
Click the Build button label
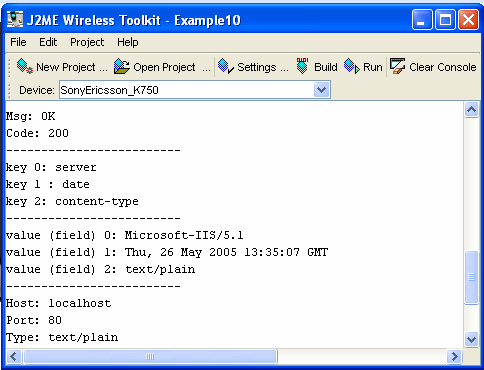tap(326, 67)
